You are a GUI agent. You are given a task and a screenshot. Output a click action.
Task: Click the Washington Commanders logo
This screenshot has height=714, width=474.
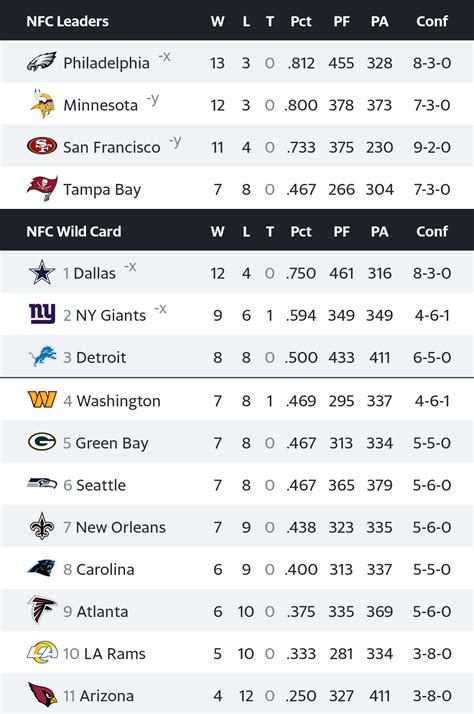pyautogui.click(x=42, y=399)
